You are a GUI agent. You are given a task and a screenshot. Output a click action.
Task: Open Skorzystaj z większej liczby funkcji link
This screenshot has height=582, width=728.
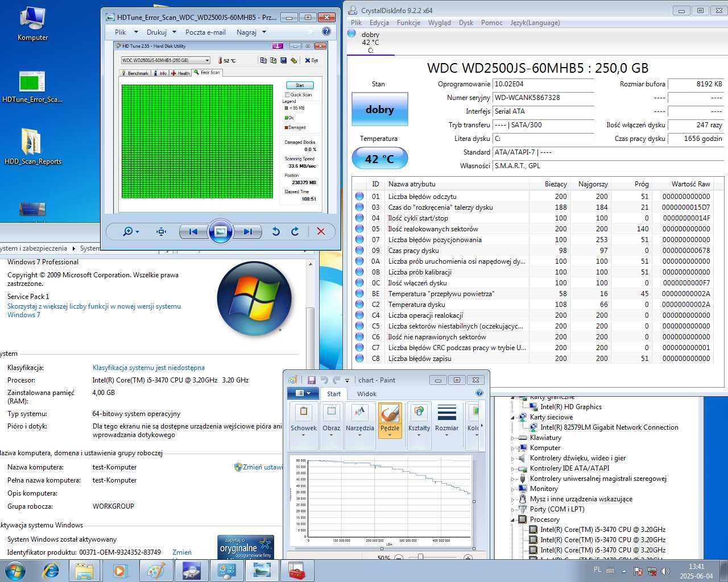[x=94, y=310]
